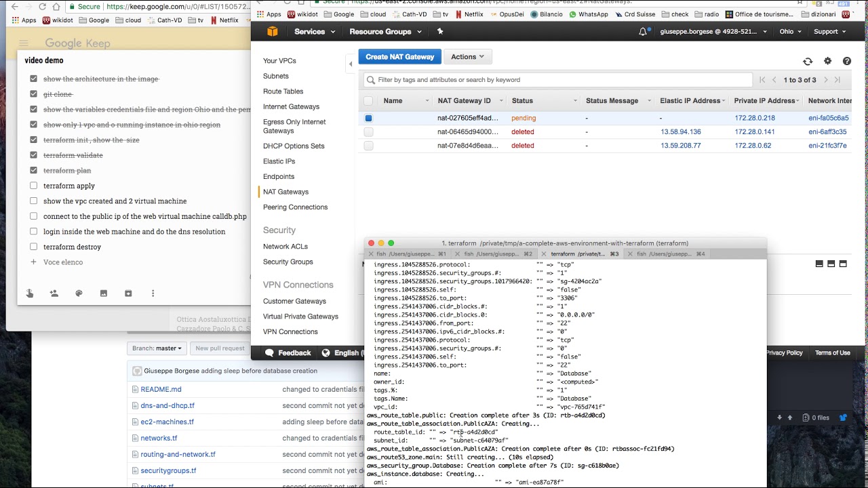
Task: Open the AWS help question icon
Action: (x=847, y=61)
